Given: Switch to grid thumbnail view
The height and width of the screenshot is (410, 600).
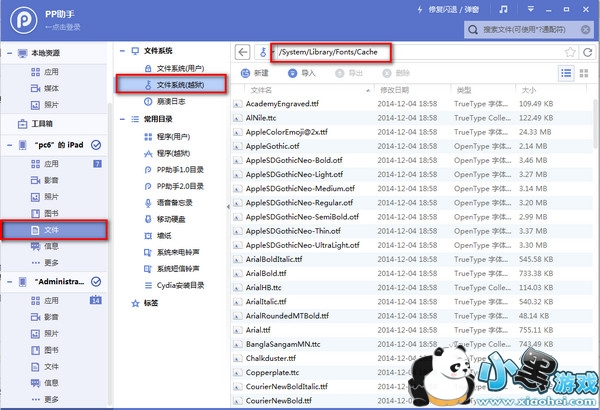Looking at the screenshot, I should [584, 73].
